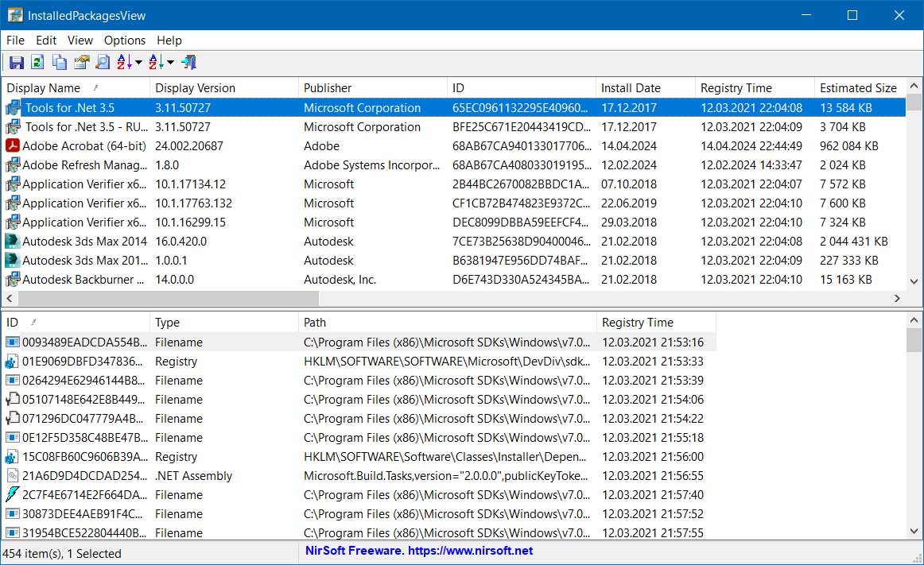
Task: Click the horizontal scrollbar left arrow
Action: tap(9, 298)
